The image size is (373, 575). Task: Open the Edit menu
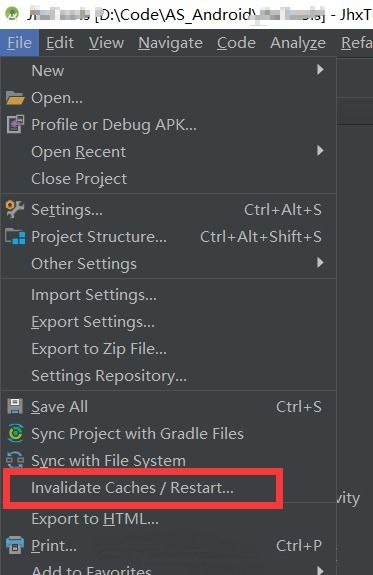click(x=60, y=43)
